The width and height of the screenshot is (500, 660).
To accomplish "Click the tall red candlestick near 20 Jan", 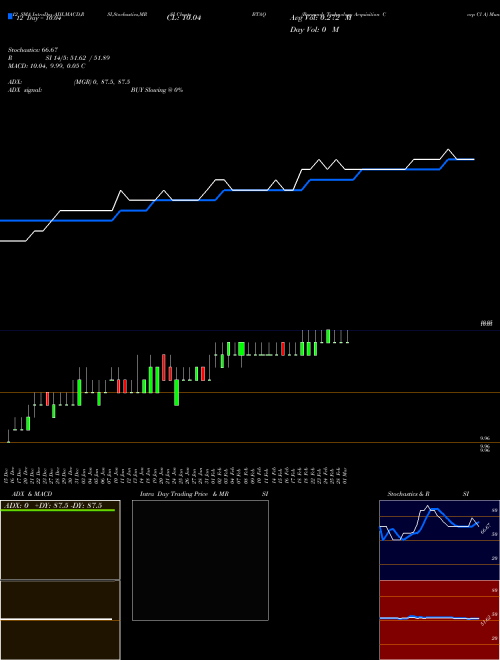I will point(164,367).
